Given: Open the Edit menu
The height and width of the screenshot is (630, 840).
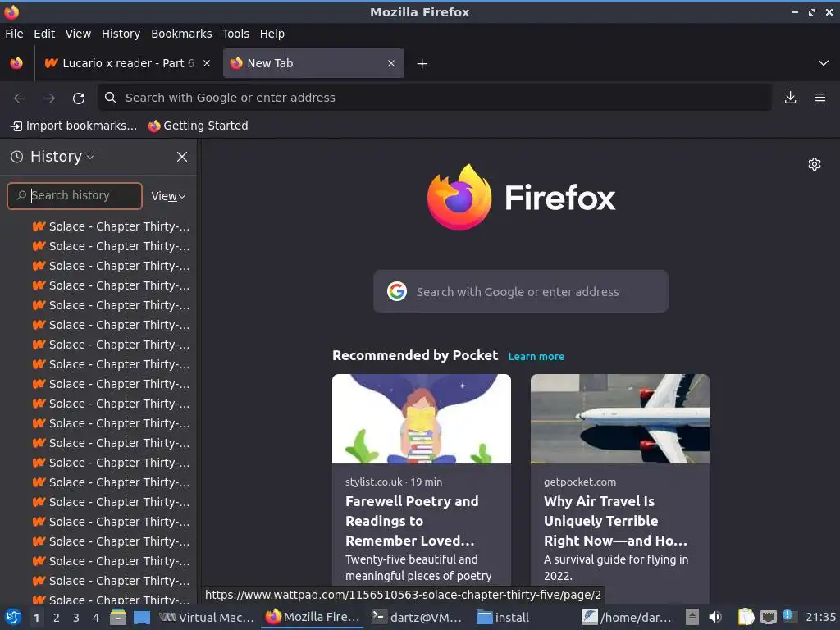Looking at the screenshot, I should [x=44, y=34].
